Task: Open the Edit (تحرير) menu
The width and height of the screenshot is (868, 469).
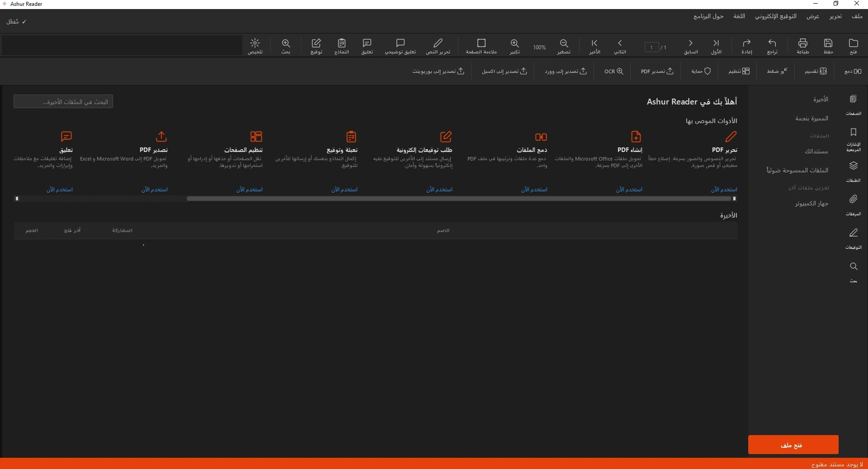Action: pos(835,16)
